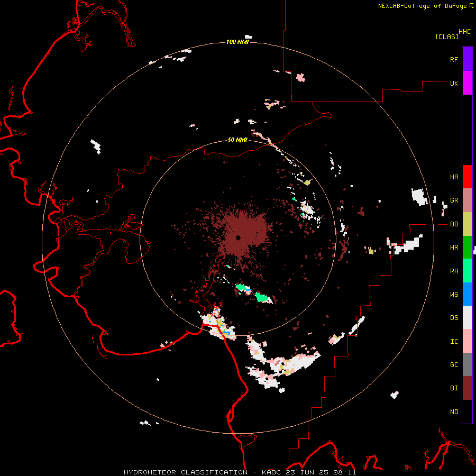Image resolution: width=476 pixels, height=476 pixels.
Task: Click the purple RF color swatch
Action: tap(467, 59)
